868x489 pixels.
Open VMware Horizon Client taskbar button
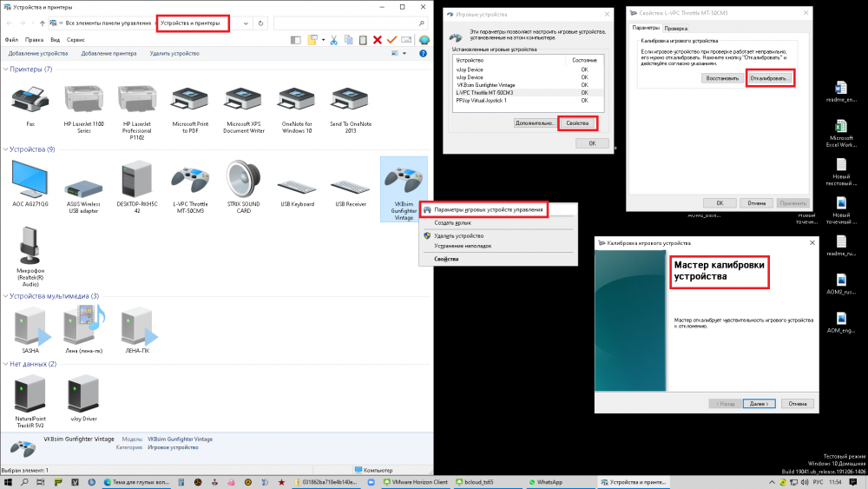416,482
